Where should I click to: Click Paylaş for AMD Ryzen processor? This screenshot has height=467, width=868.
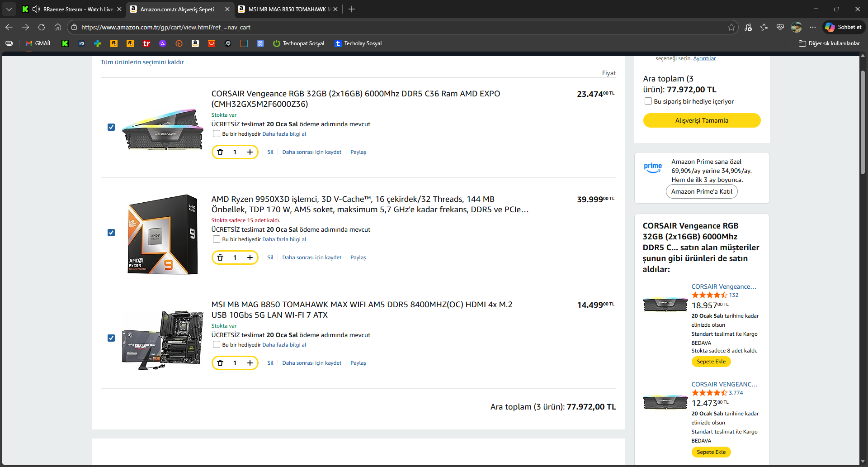click(x=358, y=257)
